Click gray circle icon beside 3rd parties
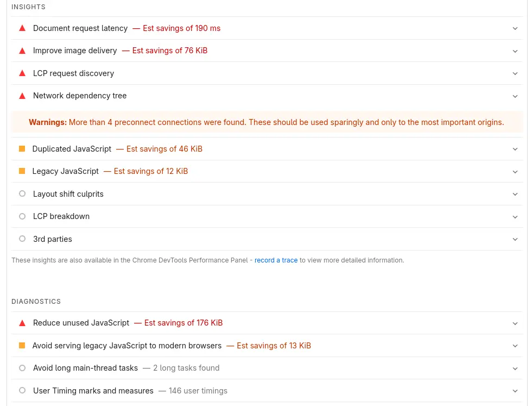 (x=22, y=239)
